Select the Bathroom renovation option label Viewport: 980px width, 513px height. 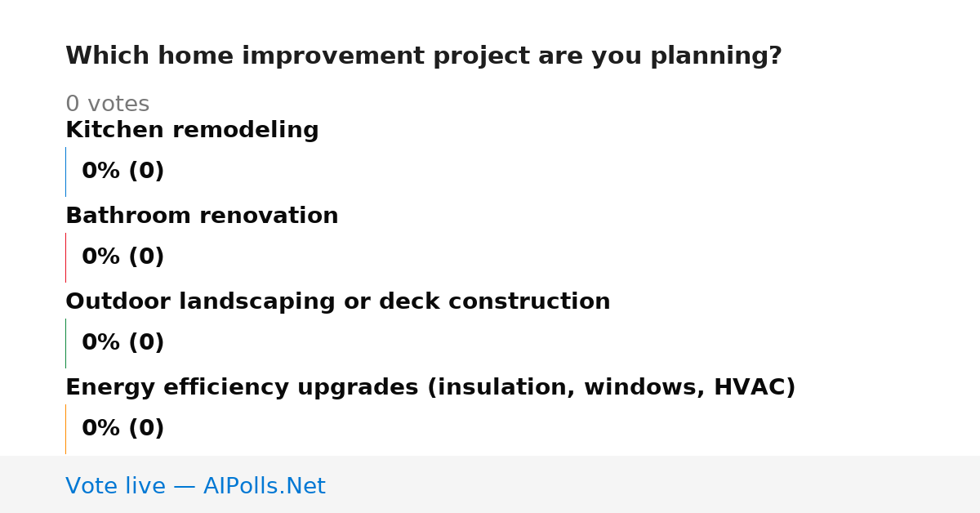[202, 216]
